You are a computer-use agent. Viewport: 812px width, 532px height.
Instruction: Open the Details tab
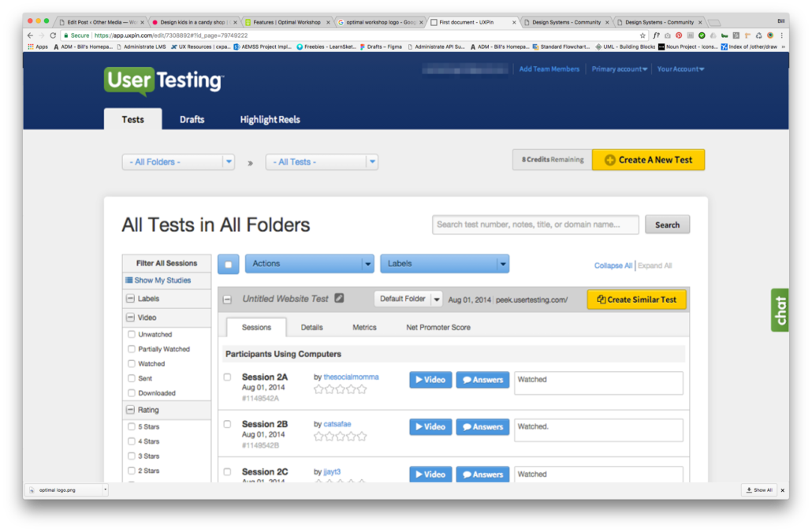click(311, 327)
